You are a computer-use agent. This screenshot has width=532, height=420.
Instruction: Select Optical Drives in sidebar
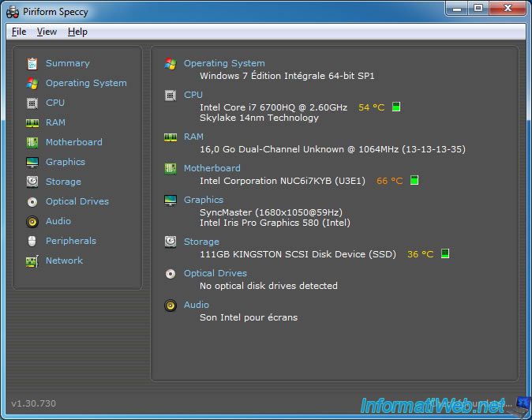coord(77,201)
